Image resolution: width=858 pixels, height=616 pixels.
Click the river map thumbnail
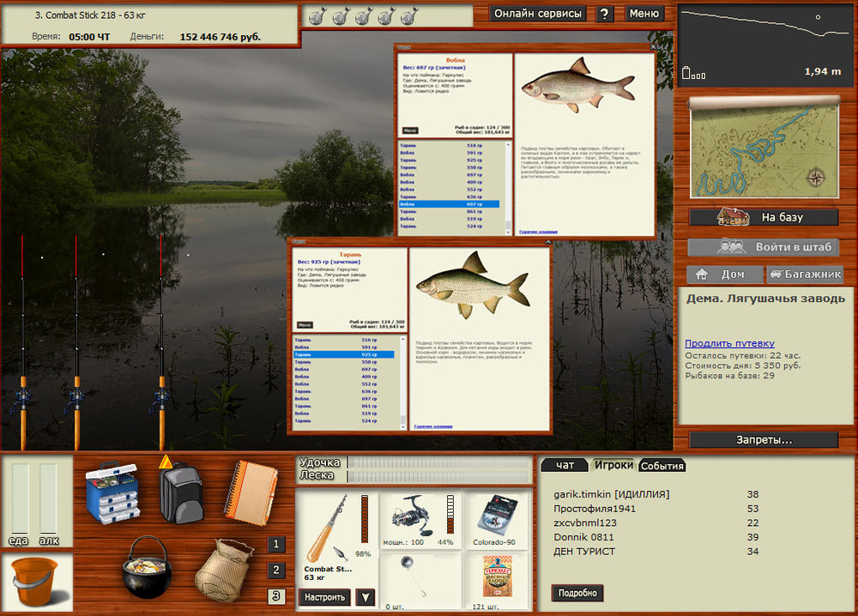(x=764, y=148)
